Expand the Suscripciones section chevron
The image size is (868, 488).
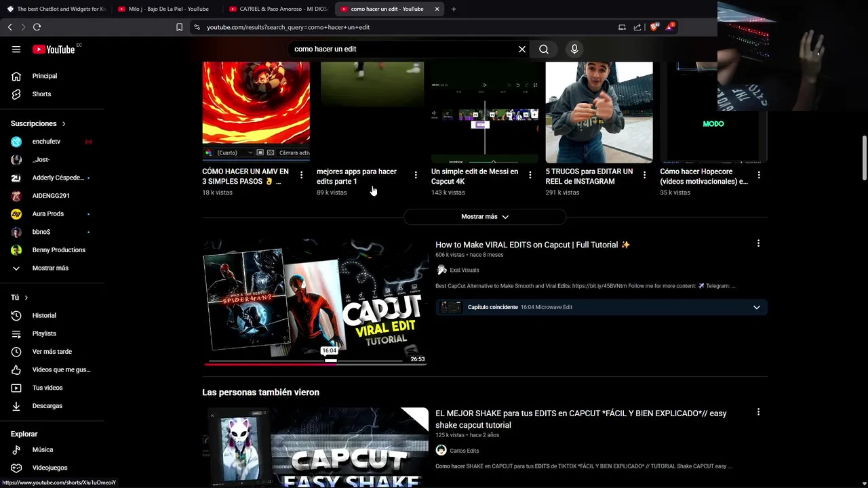pos(64,123)
